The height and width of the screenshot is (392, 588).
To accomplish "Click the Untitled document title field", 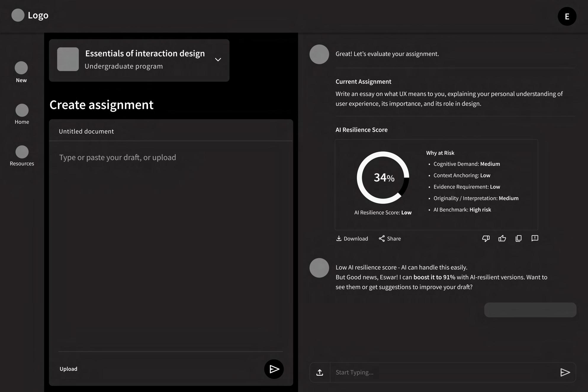I will [x=86, y=131].
